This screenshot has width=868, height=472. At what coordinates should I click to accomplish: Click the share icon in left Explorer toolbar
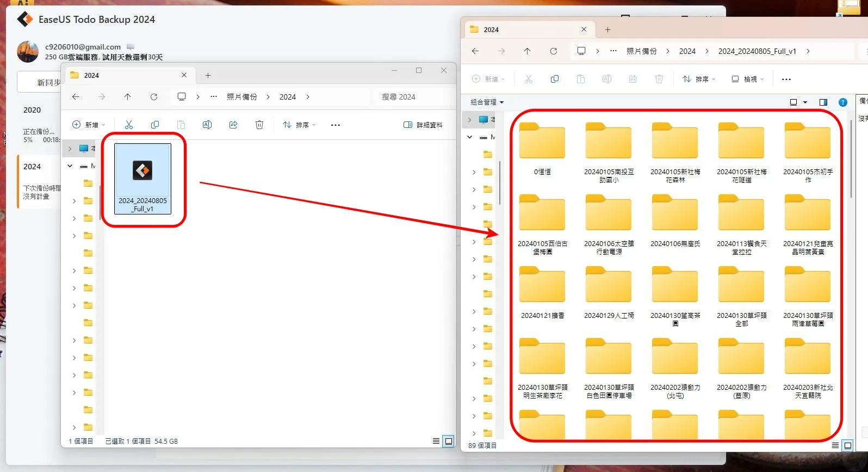[x=233, y=125]
